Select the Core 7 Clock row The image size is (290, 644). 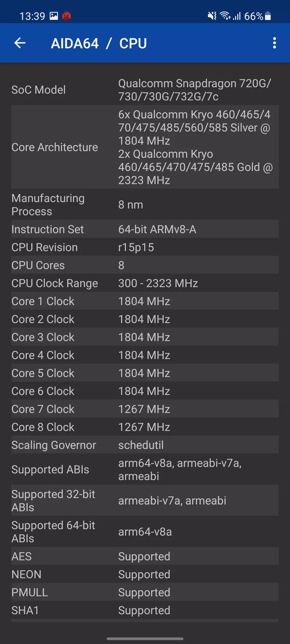[145, 409]
